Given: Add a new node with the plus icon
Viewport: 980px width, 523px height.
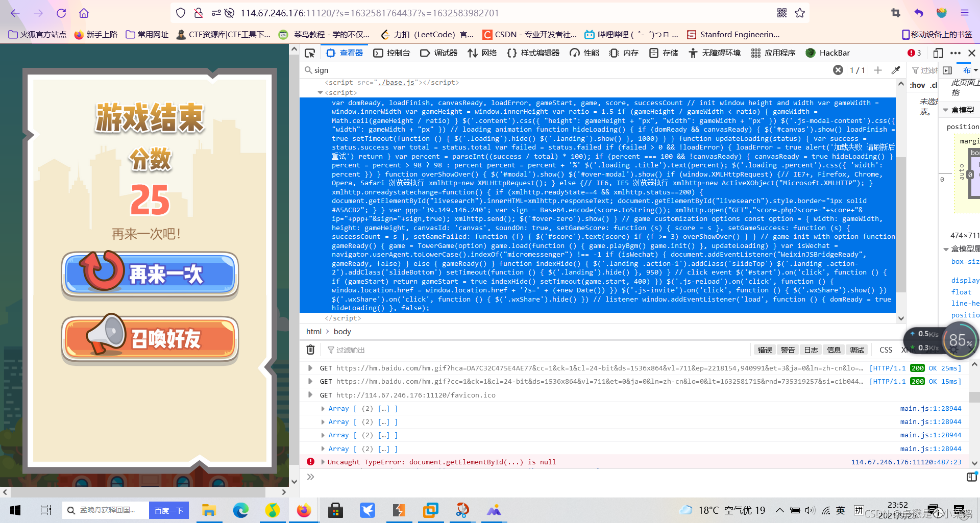Looking at the screenshot, I should pos(878,70).
